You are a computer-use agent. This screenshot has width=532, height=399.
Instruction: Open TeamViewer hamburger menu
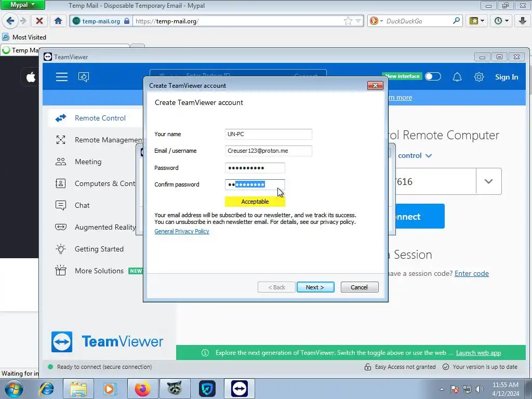[x=62, y=77]
